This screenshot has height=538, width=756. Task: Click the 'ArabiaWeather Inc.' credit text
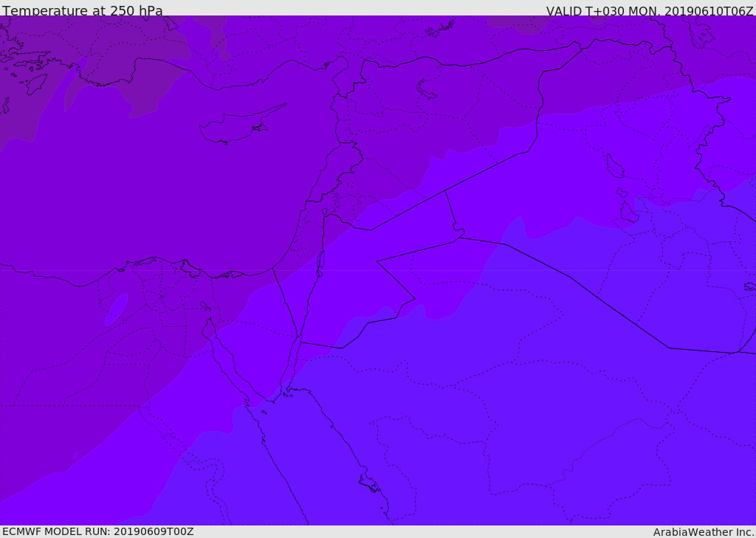tap(704, 532)
